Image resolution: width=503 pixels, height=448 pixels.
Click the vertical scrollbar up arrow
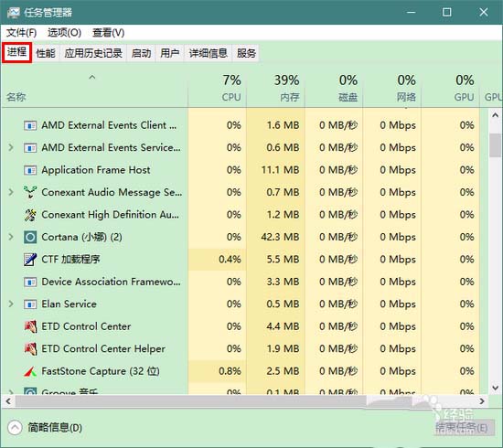(496, 115)
